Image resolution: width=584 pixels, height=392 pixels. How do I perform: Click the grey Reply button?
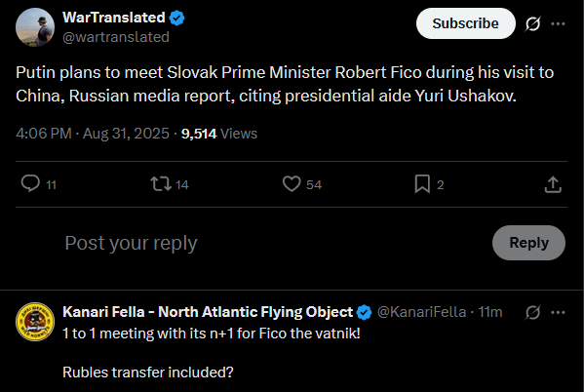tap(528, 243)
